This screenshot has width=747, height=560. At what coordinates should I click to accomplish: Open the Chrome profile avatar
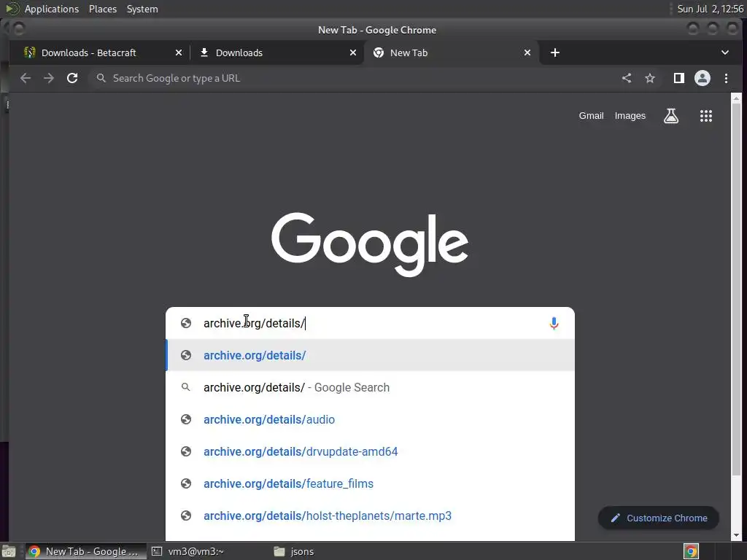tap(703, 78)
